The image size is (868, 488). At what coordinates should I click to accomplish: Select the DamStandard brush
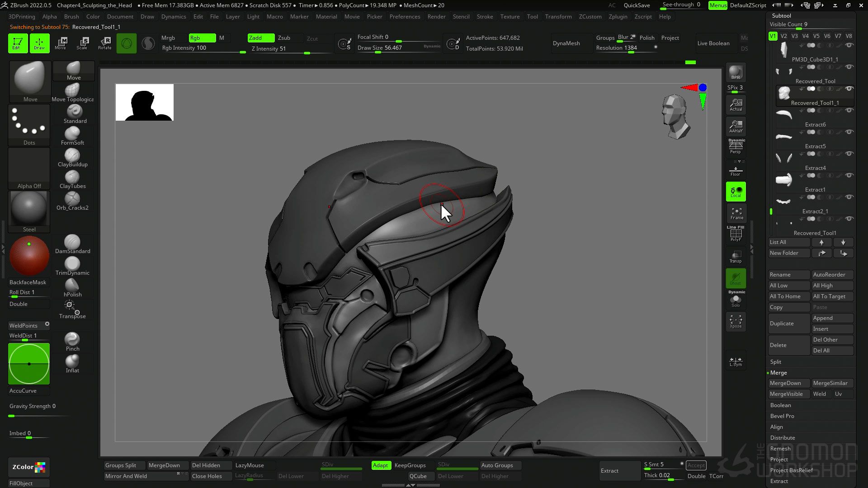72,242
